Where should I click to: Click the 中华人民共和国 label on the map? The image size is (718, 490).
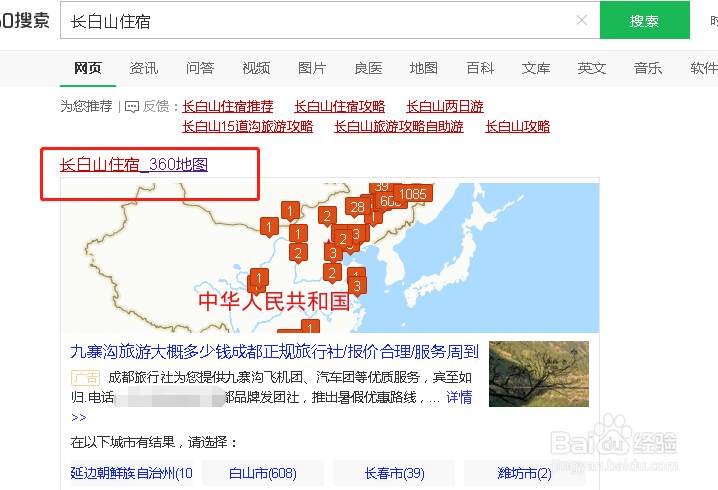pos(274,301)
